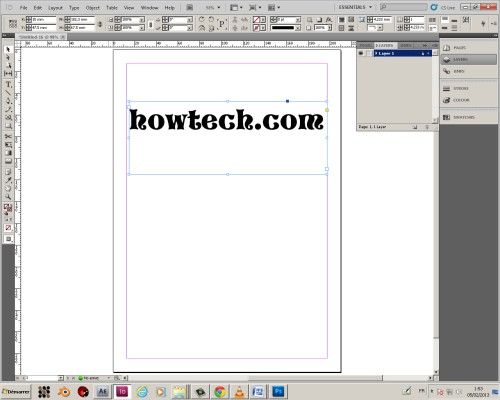Open the Edit menu

[x=38, y=7]
